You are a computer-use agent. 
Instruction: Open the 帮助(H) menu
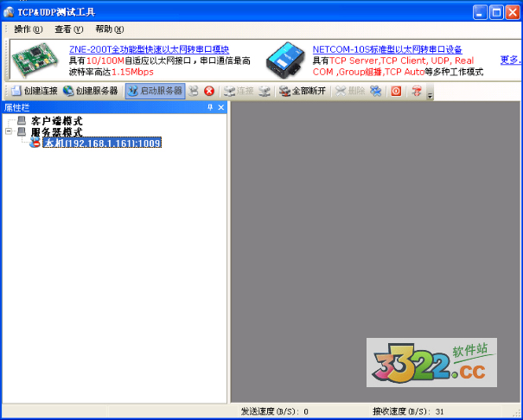coord(110,29)
